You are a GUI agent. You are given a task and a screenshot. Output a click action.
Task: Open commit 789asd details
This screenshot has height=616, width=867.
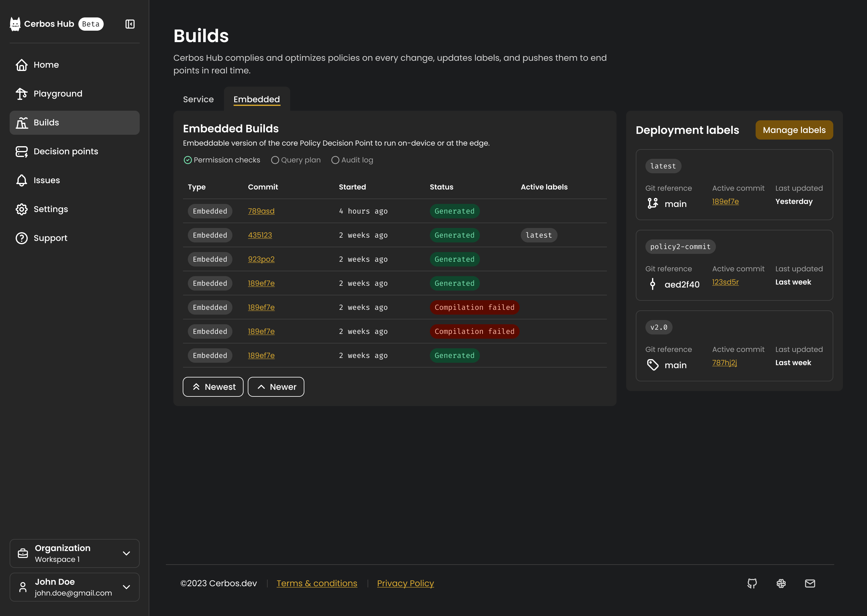(x=261, y=211)
